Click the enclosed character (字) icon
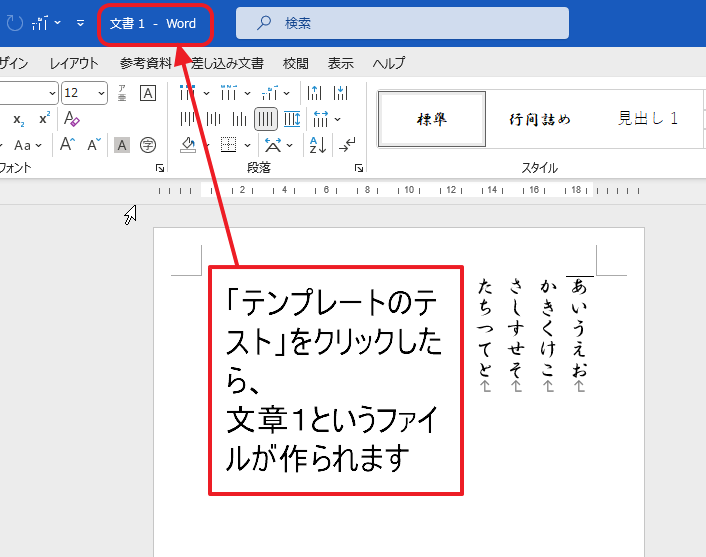The image size is (706, 557). [148, 145]
